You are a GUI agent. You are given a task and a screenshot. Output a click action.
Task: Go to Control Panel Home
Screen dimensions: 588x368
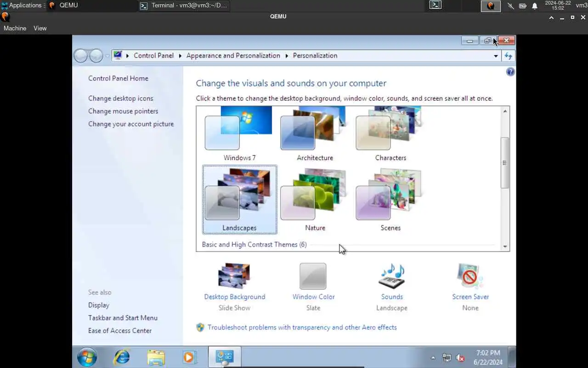coord(118,78)
